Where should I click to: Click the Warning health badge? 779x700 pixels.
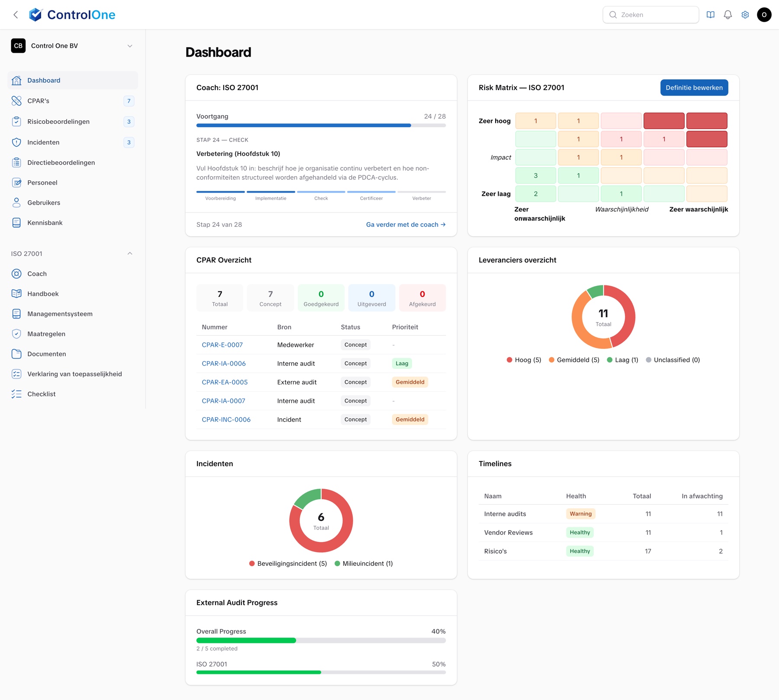pyautogui.click(x=580, y=514)
